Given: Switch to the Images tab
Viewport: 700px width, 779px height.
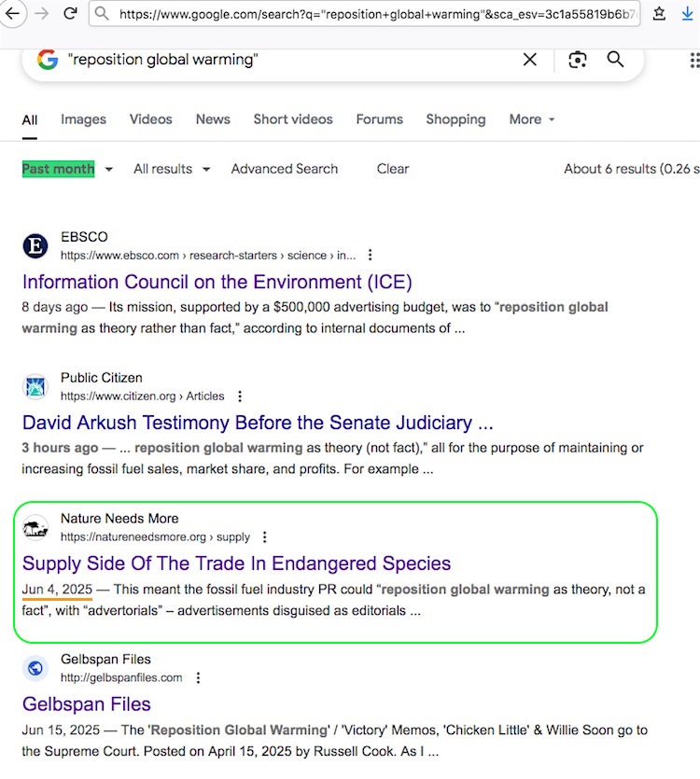Looking at the screenshot, I should 83,119.
